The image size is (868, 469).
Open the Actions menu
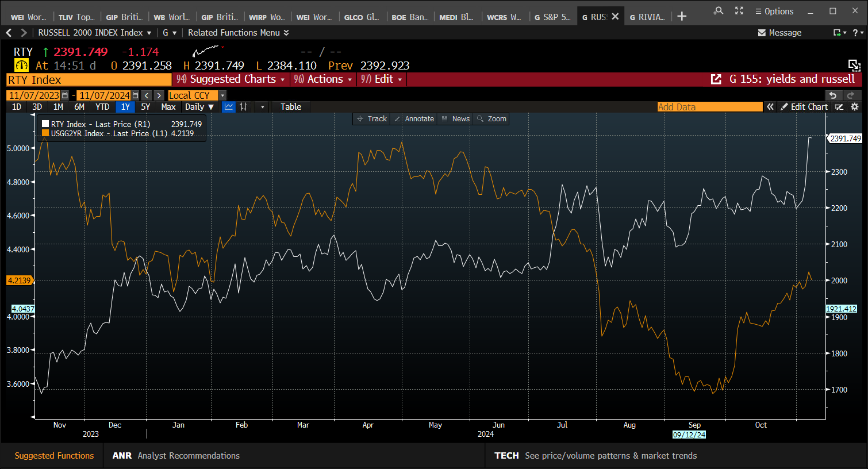coord(323,79)
